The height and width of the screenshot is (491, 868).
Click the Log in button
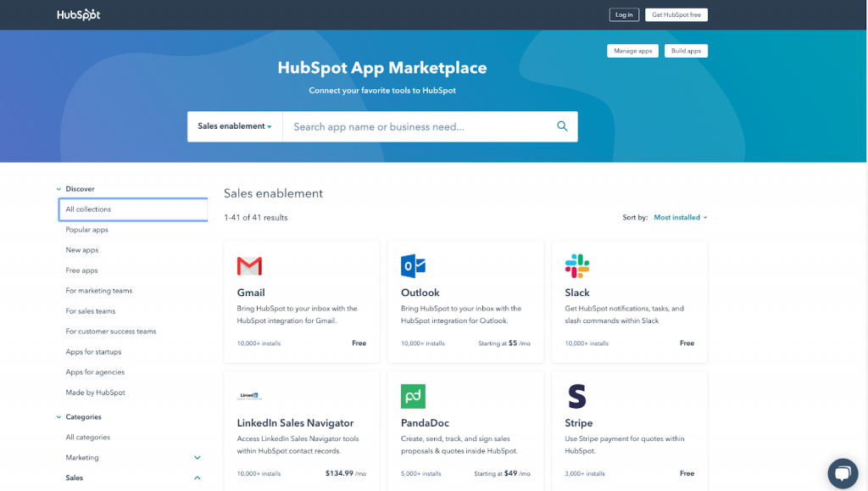pyautogui.click(x=624, y=15)
